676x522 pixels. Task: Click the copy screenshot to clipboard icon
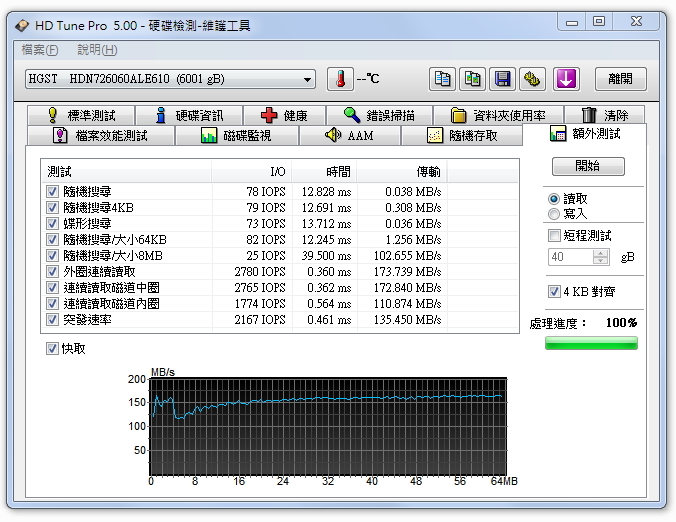coord(472,79)
